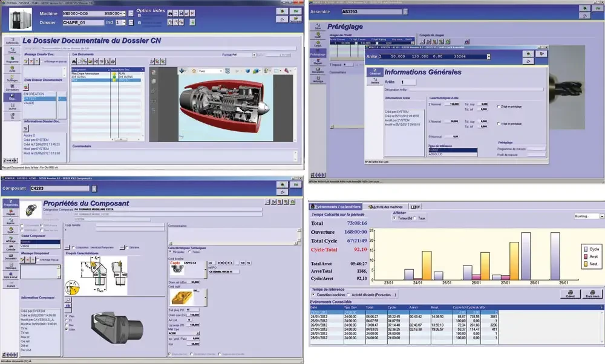The image size is (605, 364).
Task: Open the Arête selector dropdown arrow
Action: pos(488,57)
